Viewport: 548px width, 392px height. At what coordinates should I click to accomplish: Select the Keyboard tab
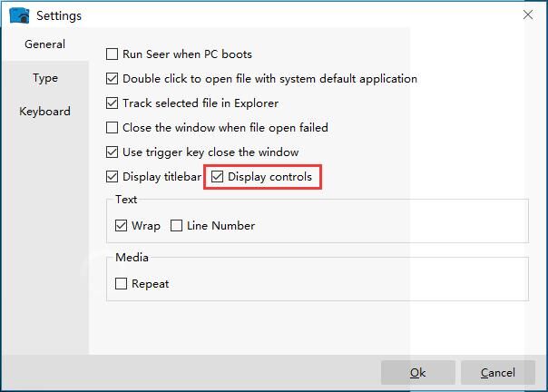click(44, 112)
